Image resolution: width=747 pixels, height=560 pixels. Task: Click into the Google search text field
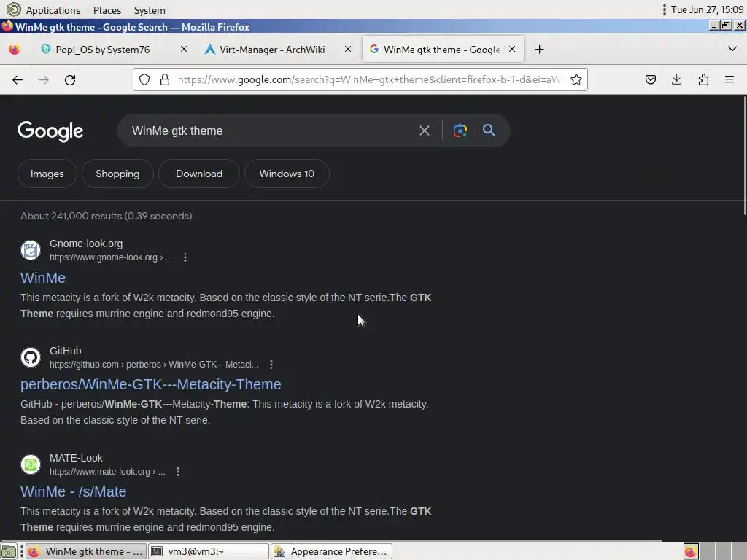point(271,131)
